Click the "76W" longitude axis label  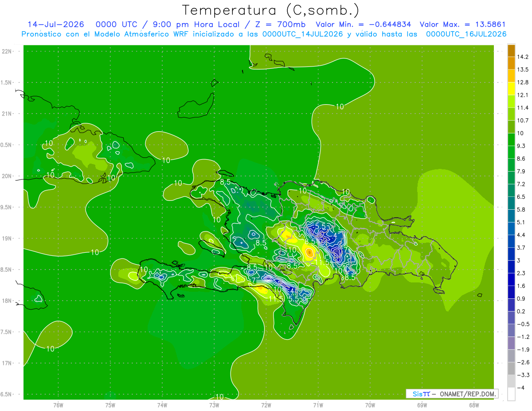click(x=58, y=405)
